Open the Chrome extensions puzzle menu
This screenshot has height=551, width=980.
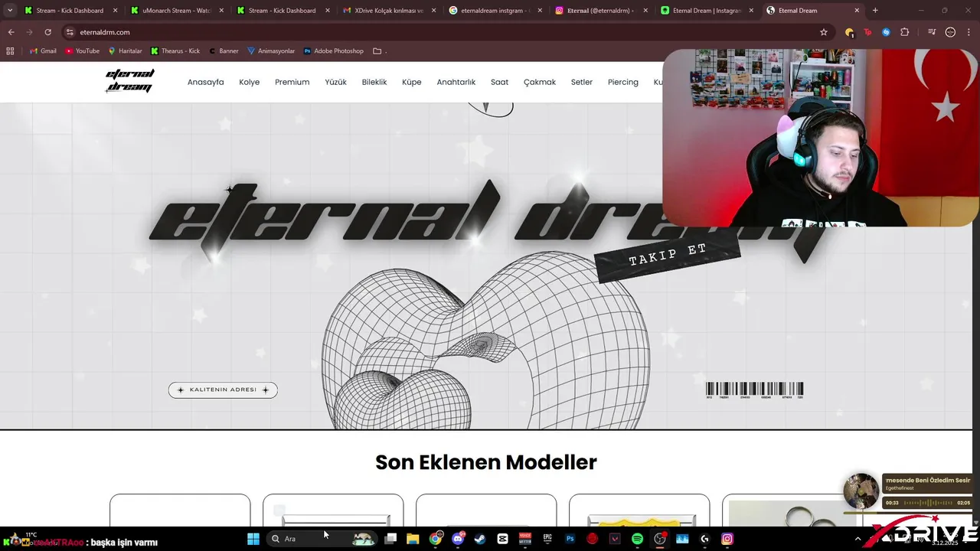[905, 32]
